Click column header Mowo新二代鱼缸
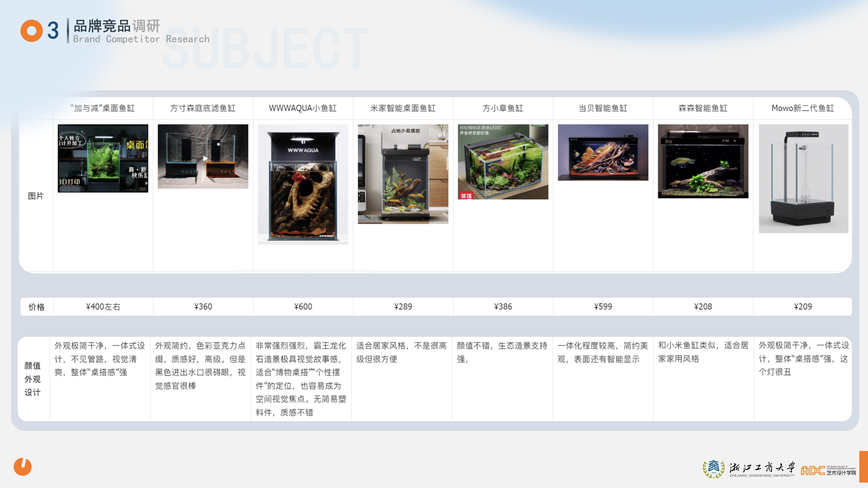 pyautogui.click(x=803, y=108)
